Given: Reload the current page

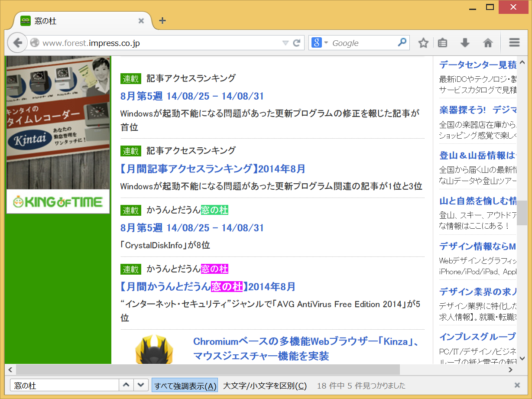Looking at the screenshot, I should point(296,42).
